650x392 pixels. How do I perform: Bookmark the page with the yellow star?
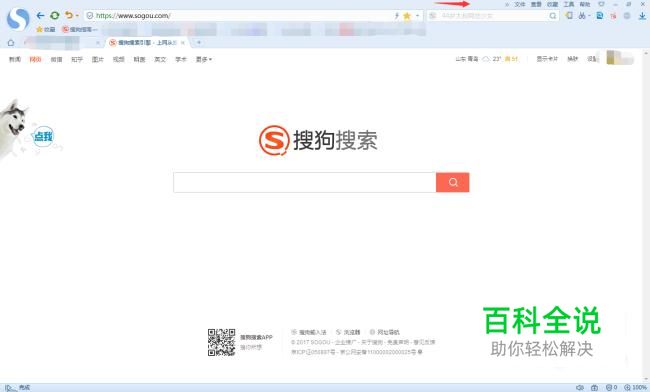pyautogui.click(x=407, y=16)
